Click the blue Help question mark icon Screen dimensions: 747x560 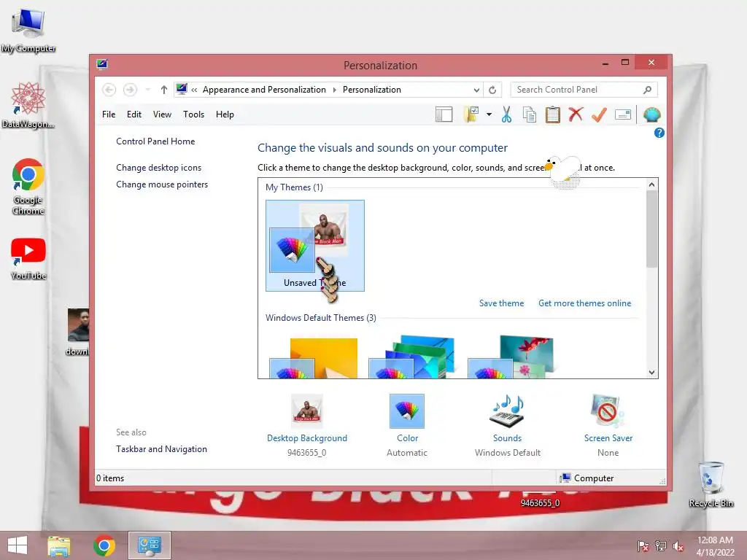pyautogui.click(x=659, y=133)
